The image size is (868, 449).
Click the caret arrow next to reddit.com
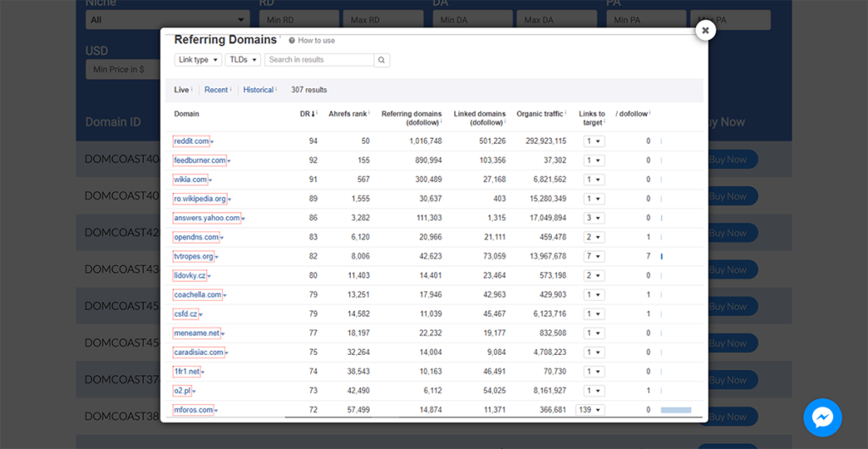coord(212,142)
